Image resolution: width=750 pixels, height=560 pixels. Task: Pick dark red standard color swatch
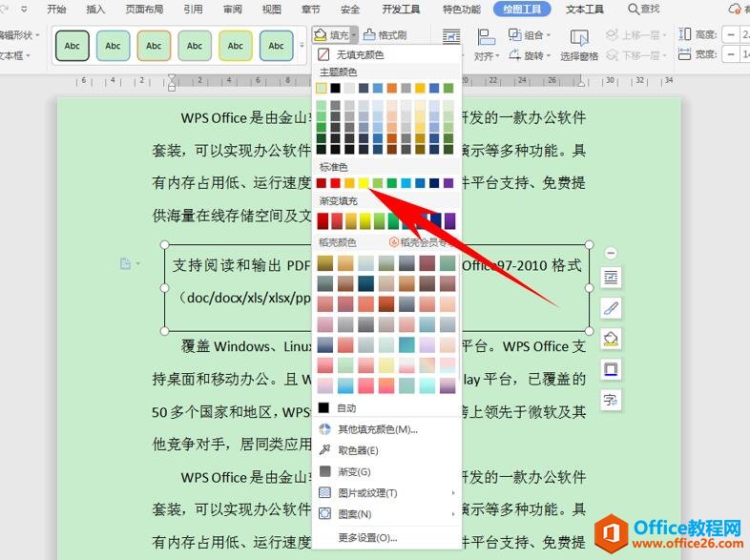[x=322, y=182]
